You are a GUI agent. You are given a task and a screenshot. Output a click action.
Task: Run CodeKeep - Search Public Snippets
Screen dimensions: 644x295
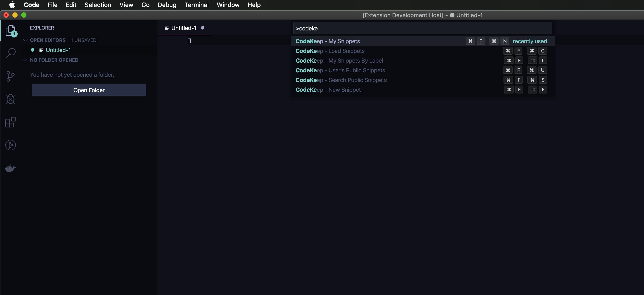422,80
